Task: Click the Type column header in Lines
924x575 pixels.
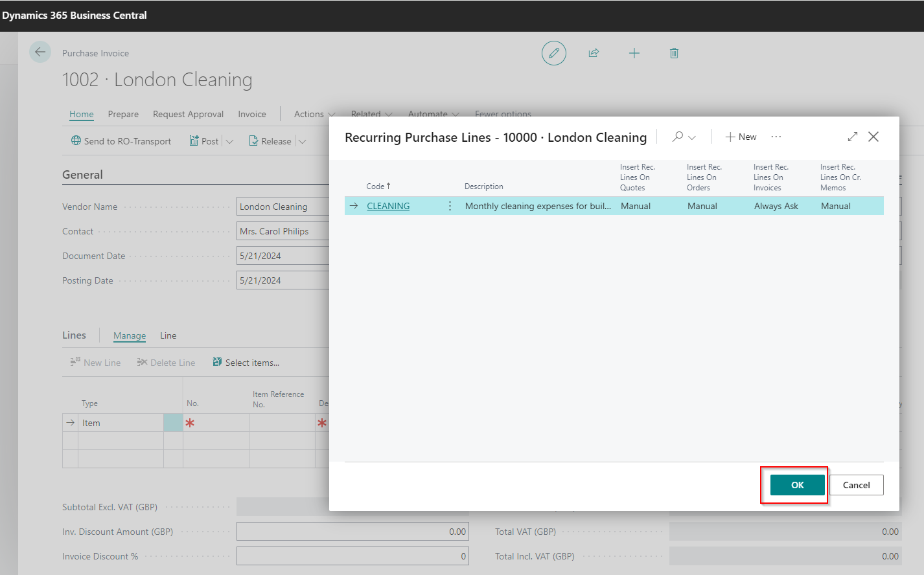Action: pyautogui.click(x=89, y=403)
